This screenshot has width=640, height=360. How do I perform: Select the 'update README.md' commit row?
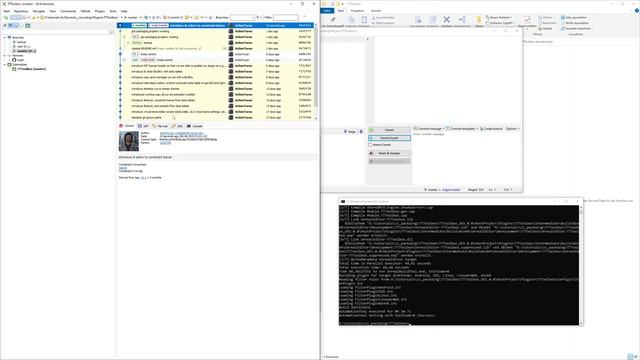(216, 48)
